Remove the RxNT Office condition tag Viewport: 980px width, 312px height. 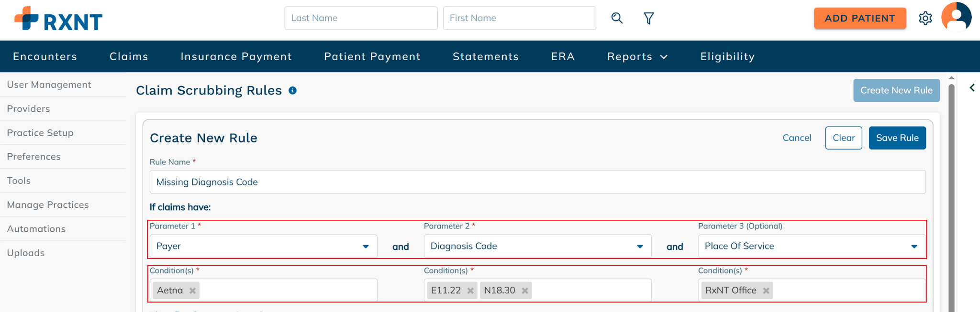pos(766,290)
